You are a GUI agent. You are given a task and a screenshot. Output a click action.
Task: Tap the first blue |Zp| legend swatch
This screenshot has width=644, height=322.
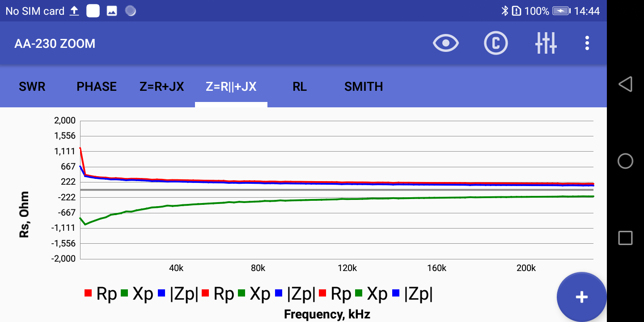coord(161,293)
